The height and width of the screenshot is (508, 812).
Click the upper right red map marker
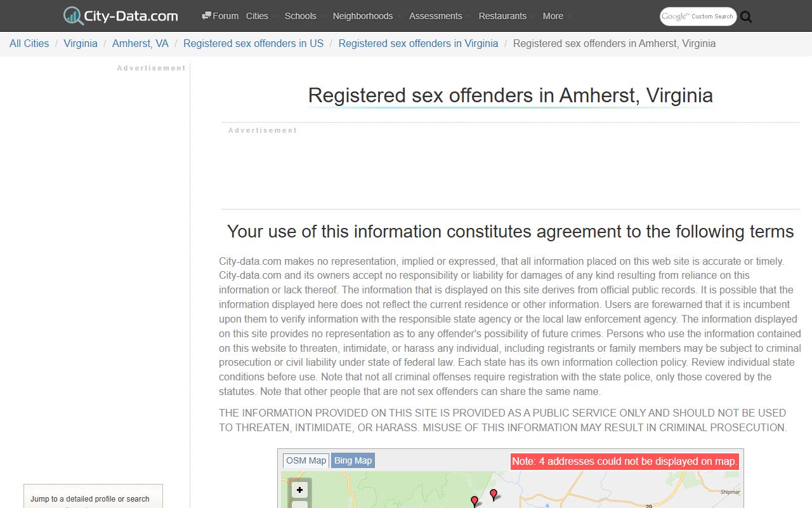(x=494, y=495)
